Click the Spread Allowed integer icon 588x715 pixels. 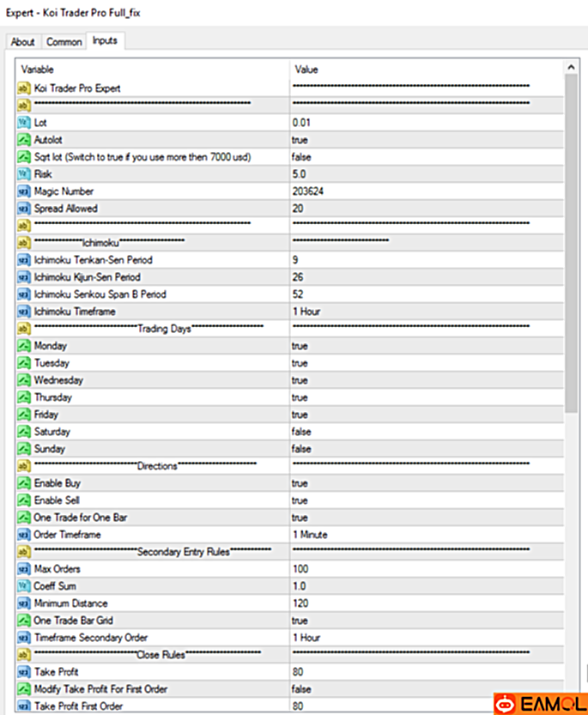(x=24, y=209)
